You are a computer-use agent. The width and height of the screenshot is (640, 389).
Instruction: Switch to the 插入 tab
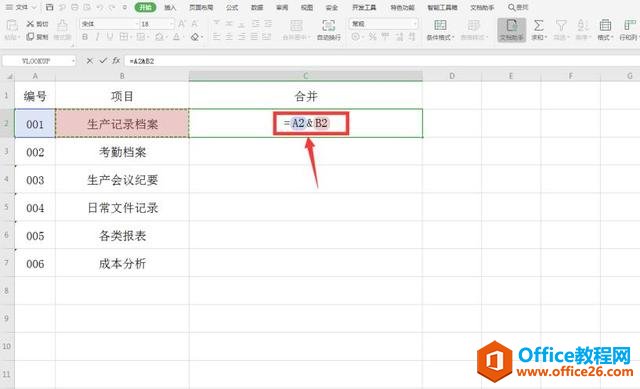point(170,7)
